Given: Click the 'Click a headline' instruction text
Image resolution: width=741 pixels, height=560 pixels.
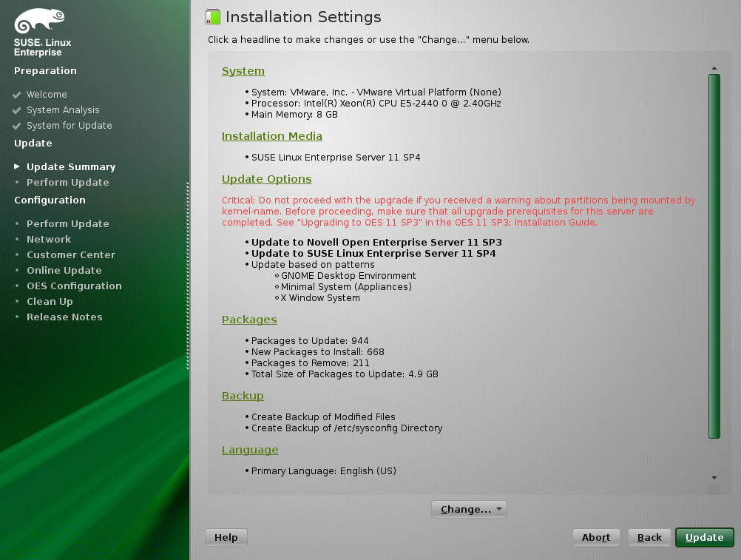Looking at the screenshot, I should [368, 40].
